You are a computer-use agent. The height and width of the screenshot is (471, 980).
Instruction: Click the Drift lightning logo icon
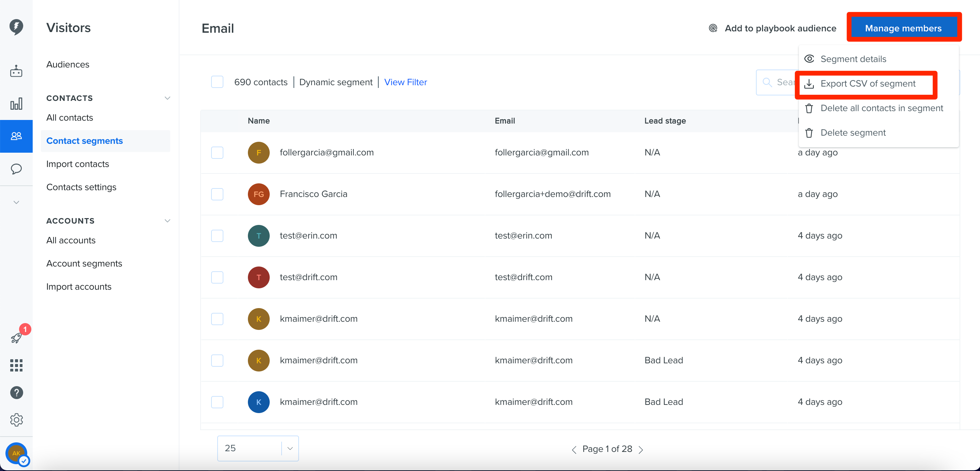16,27
